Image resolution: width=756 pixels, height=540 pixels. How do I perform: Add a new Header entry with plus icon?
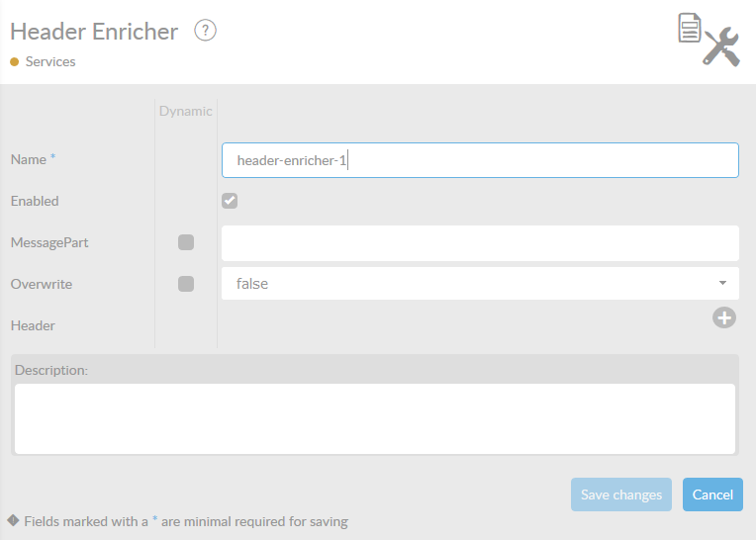coord(724,317)
